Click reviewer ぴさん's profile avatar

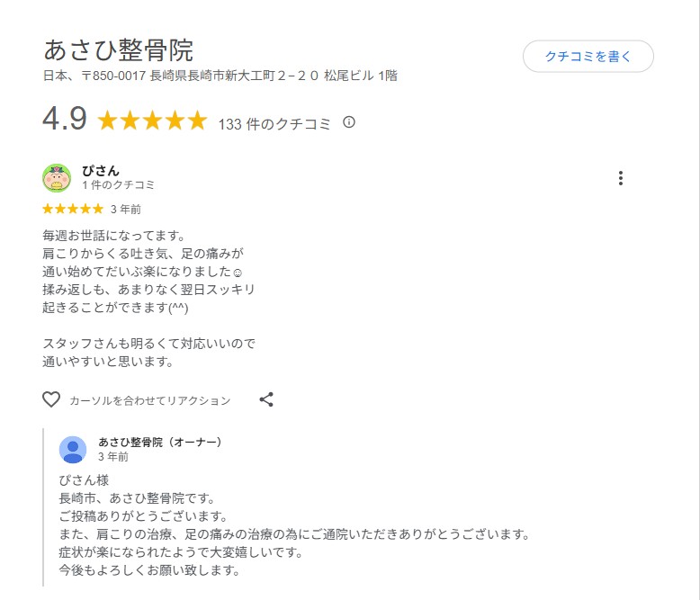(57, 178)
